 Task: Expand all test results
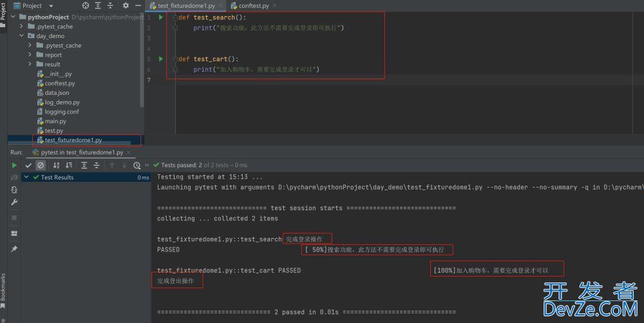(84, 165)
